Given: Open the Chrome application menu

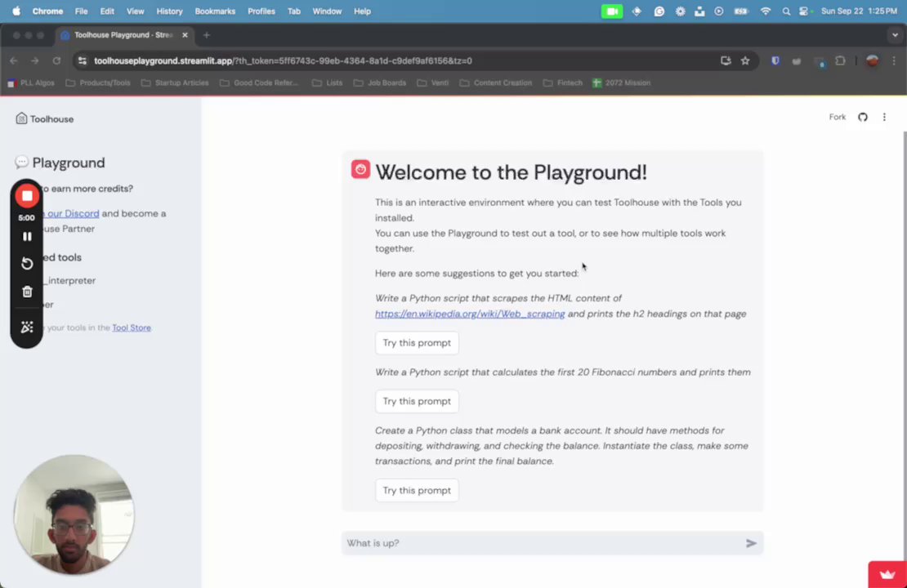Looking at the screenshot, I should 47,11.
